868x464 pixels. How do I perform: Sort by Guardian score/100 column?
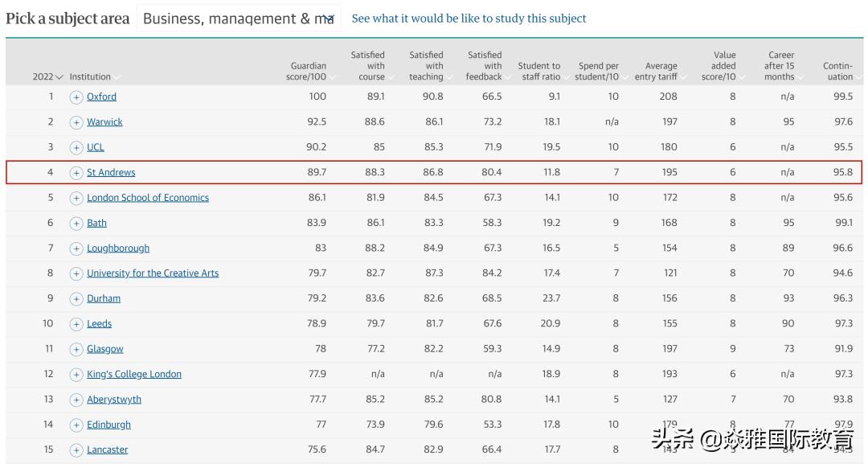[310, 72]
